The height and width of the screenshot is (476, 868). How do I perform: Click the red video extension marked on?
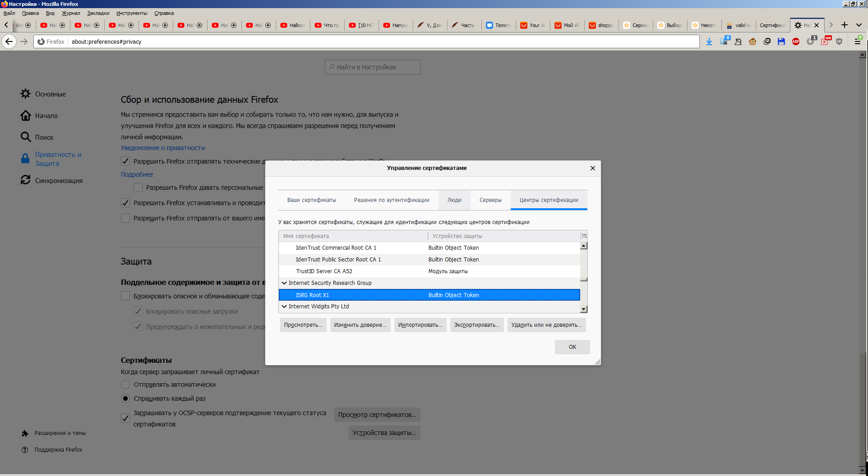pyautogui.click(x=825, y=41)
